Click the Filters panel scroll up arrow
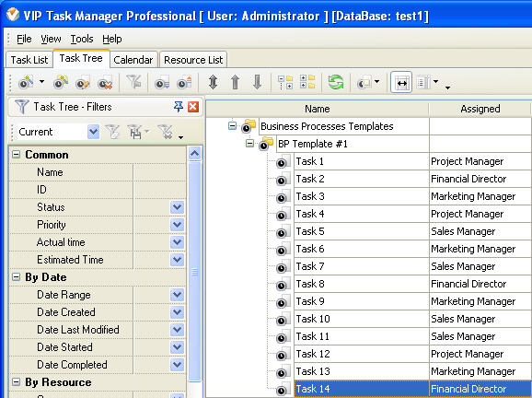The width and height of the screenshot is (532, 398). click(x=195, y=154)
